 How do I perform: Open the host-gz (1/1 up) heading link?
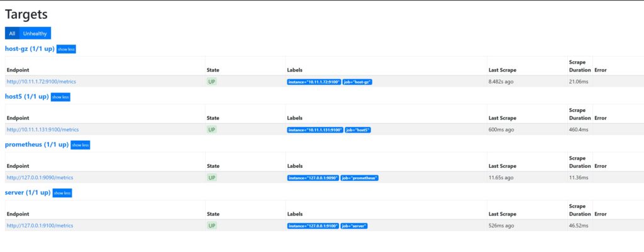coord(30,49)
